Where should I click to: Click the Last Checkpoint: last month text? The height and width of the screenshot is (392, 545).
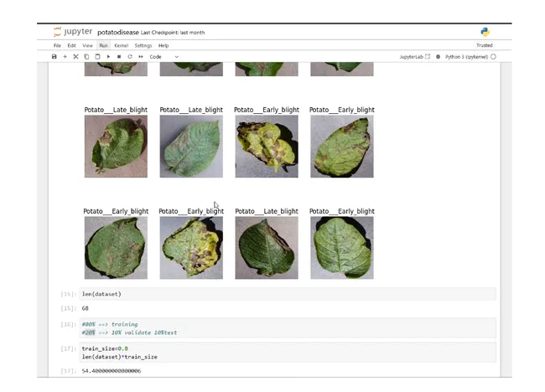pos(173,33)
